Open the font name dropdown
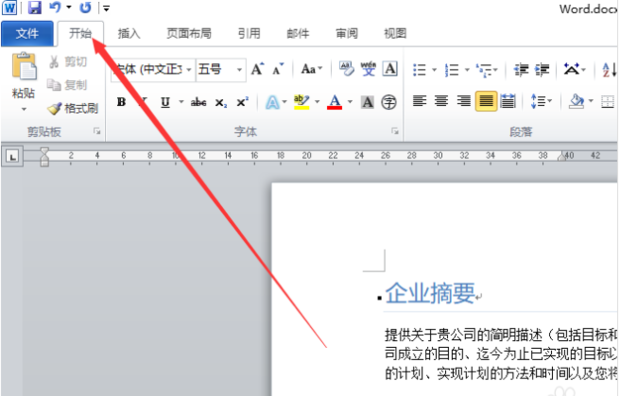This screenshot has height=396, width=620. tap(189, 70)
